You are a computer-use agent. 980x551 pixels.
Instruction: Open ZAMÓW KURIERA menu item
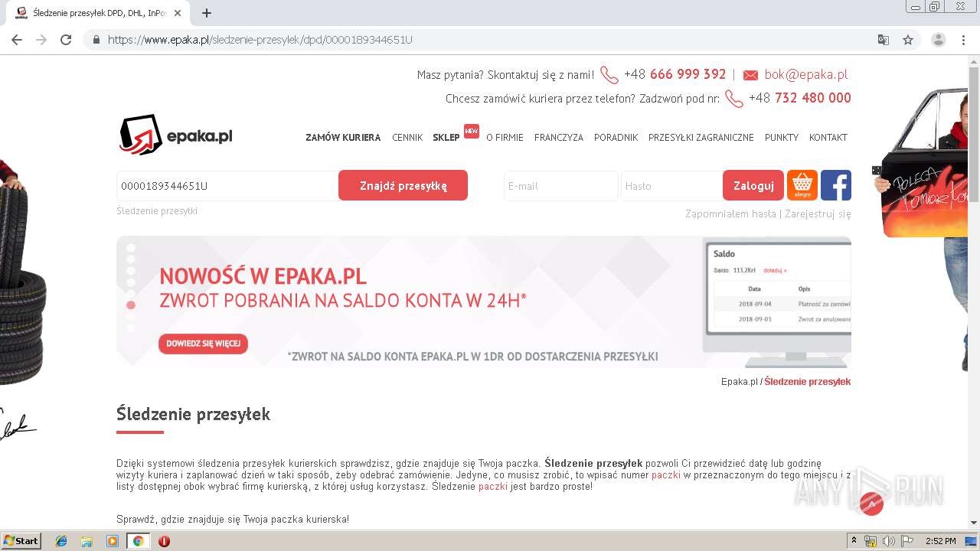tap(343, 138)
